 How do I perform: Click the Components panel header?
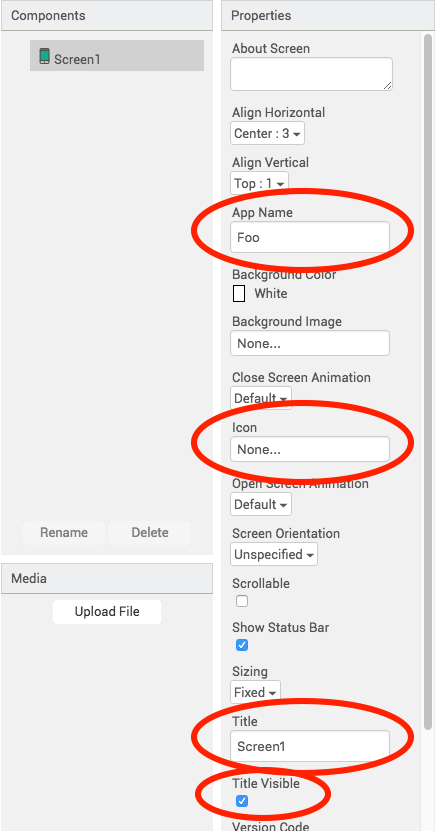point(107,15)
